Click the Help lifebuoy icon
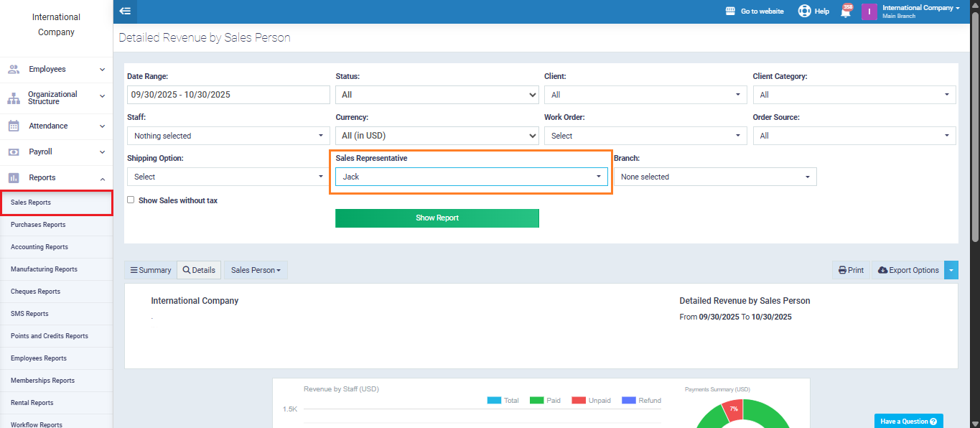 (x=804, y=11)
